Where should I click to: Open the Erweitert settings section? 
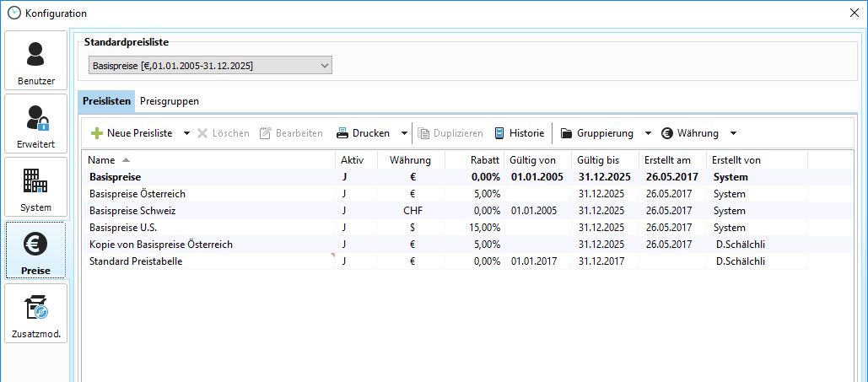[36, 124]
